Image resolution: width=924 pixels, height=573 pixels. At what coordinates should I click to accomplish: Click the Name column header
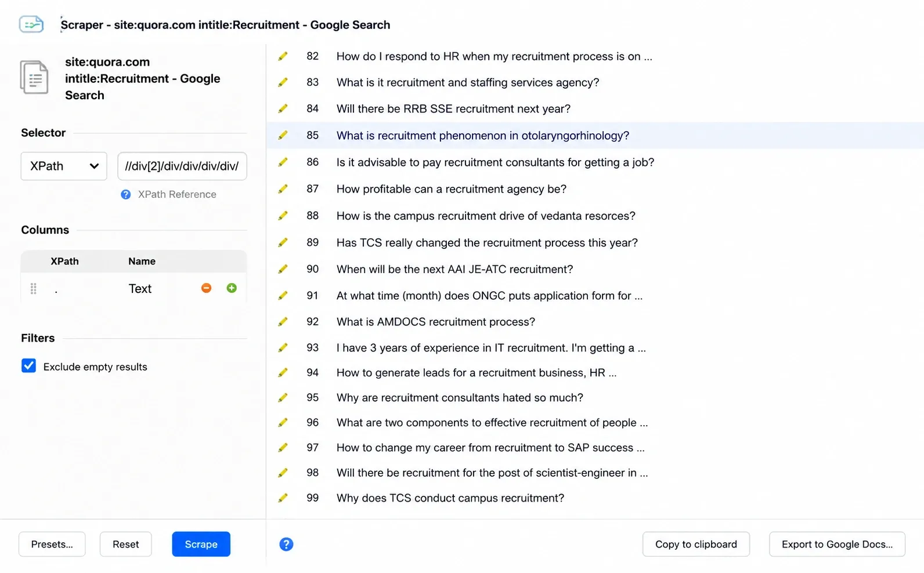[142, 262]
